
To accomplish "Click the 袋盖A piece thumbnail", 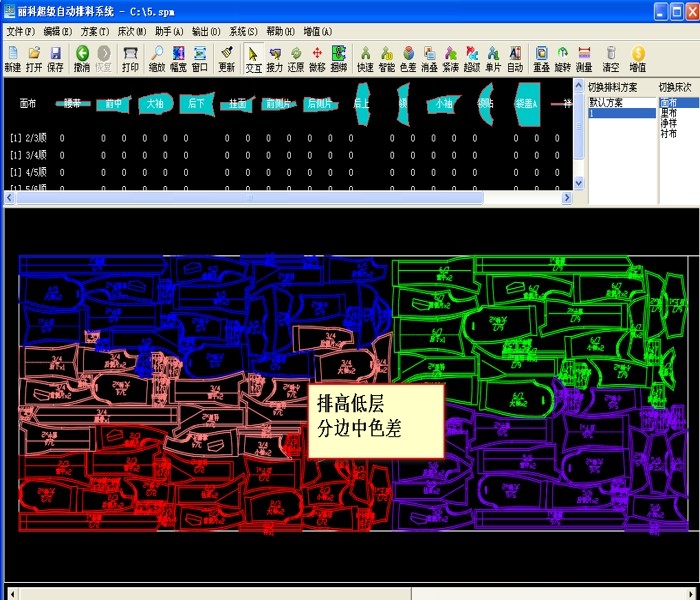I will [527, 104].
